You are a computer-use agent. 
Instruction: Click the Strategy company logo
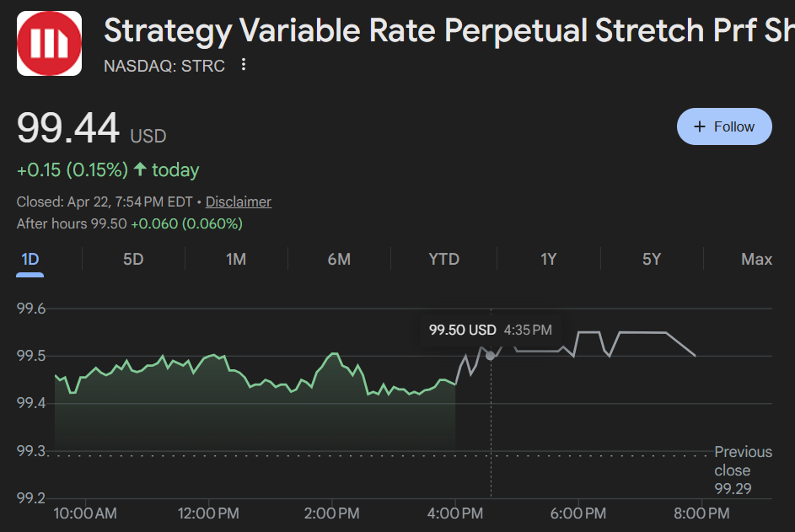point(48,42)
